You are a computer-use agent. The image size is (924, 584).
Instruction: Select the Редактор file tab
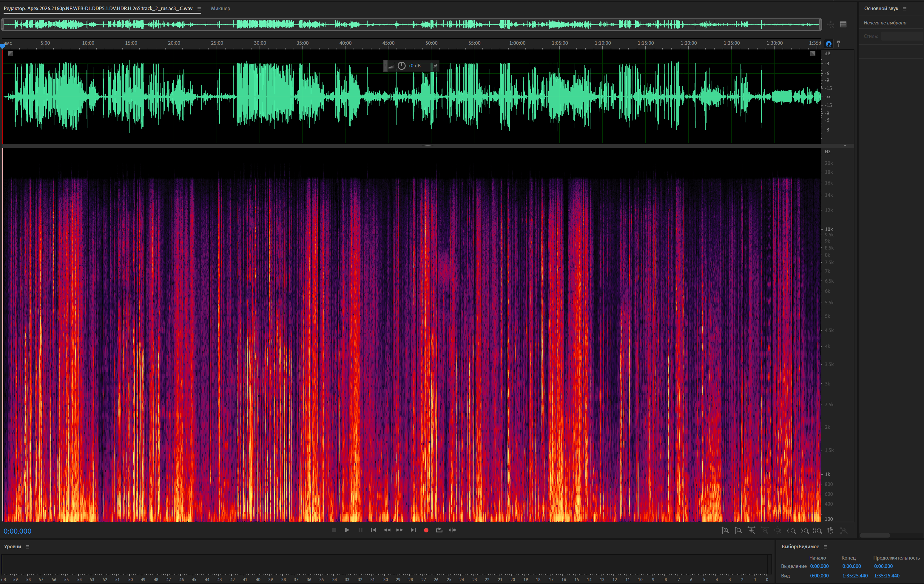pos(98,8)
